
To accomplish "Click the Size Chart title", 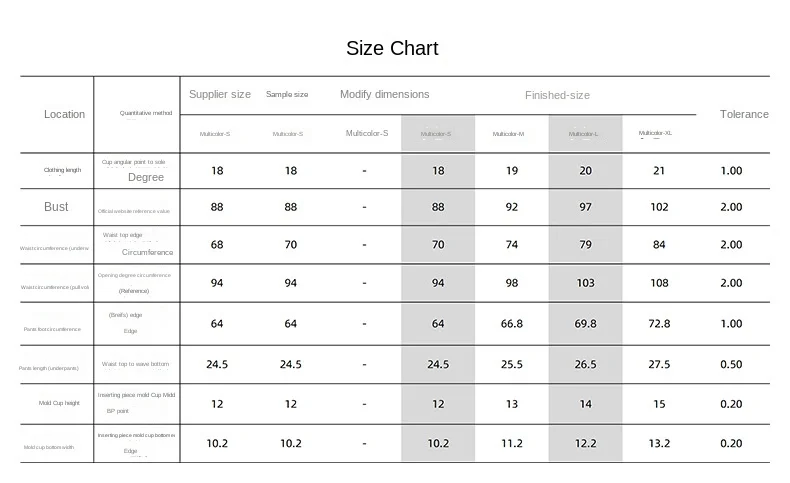I will click(392, 48).
